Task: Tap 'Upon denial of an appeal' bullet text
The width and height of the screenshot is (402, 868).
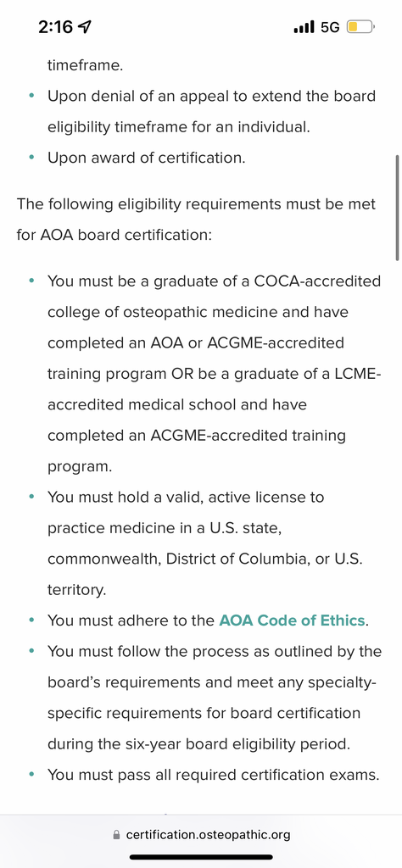Action: point(211,111)
